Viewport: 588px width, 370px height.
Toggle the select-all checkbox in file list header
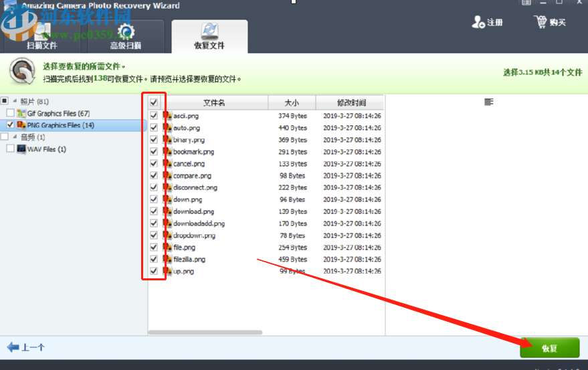pyautogui.click(x=154, y=102)
